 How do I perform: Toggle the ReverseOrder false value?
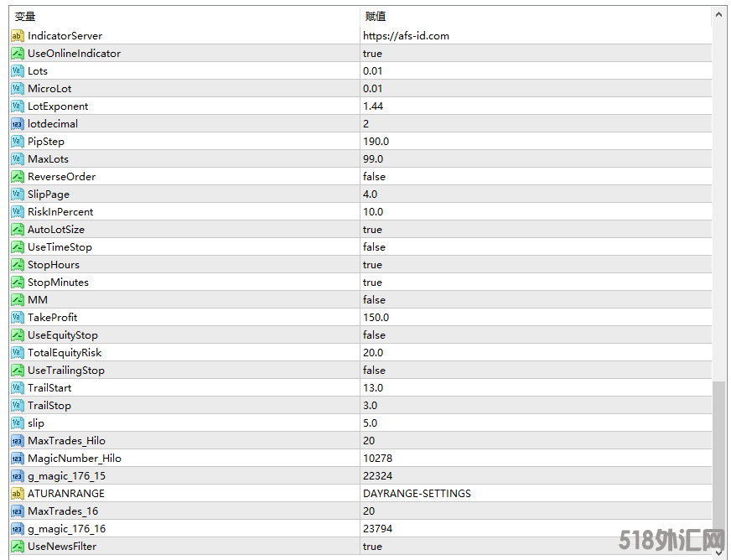374,177
